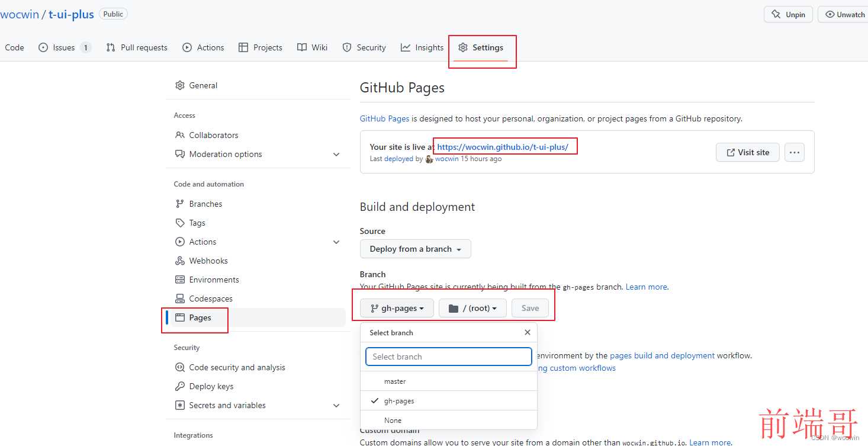This screenshot has height=446, width=868.
Task: Click the Visit site button
Action: coord(747,152)
